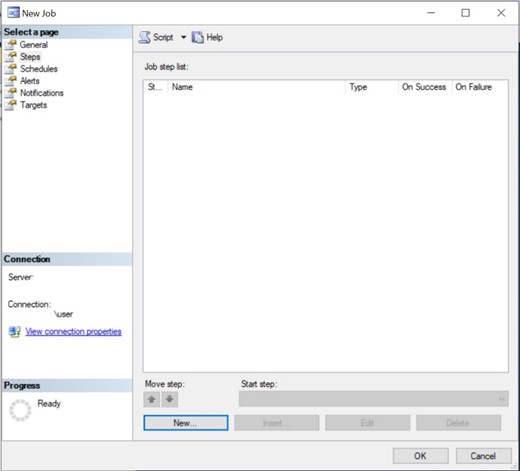Viewport: 520px width, 471px height.
Task: Switch to the Notifications page
Action: point(42,93)
